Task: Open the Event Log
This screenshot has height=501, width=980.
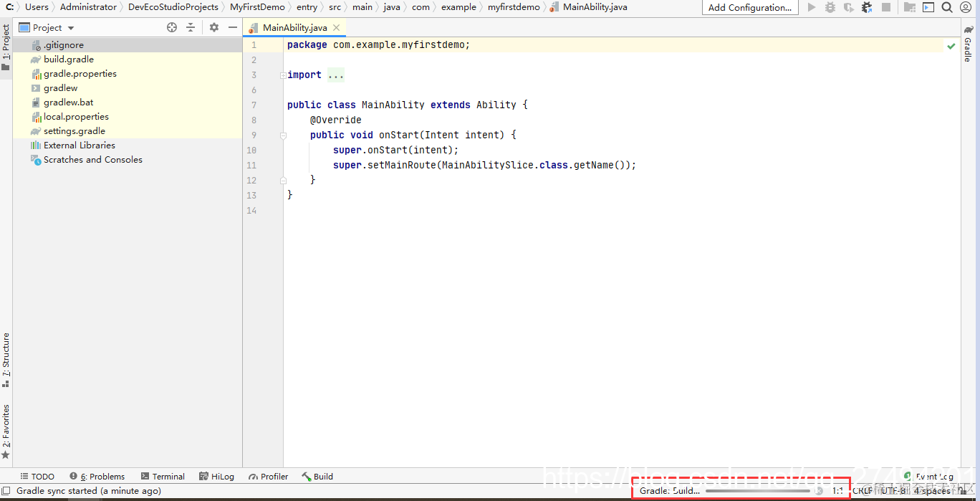Action: (929, 477)
